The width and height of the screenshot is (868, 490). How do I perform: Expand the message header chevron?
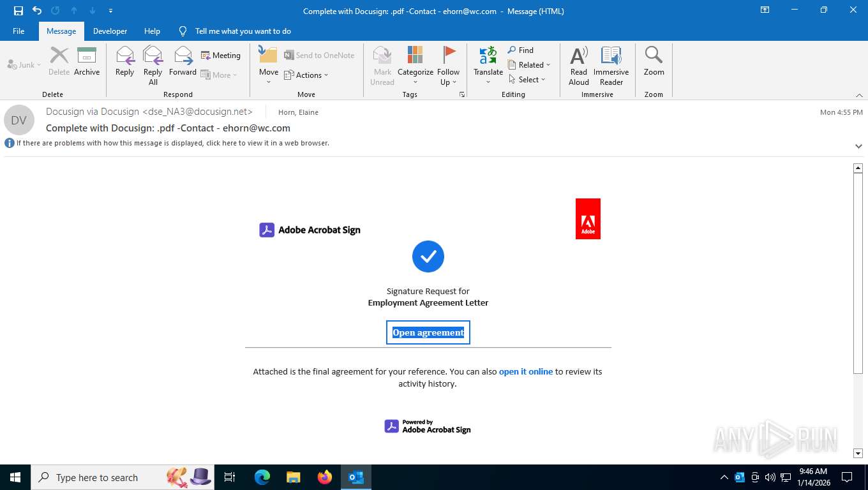pyautogui.click(x=858, y=146)
